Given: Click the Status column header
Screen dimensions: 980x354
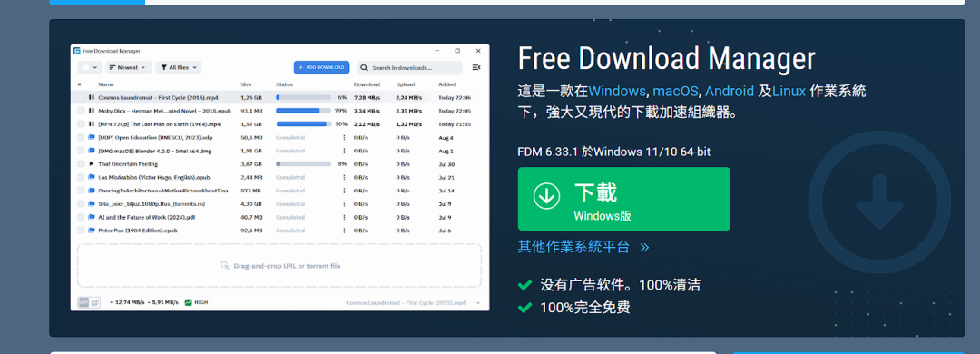Looking at the screenshot, I should tap(284, 84).
